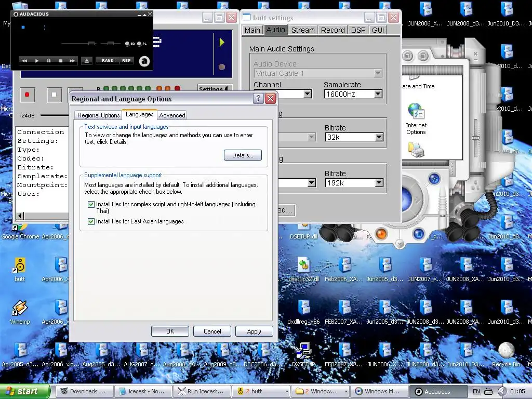This screenshot has width=532, height=399.
Task: Switch to the Regional Options tab
Action: [x=98, y=115]
